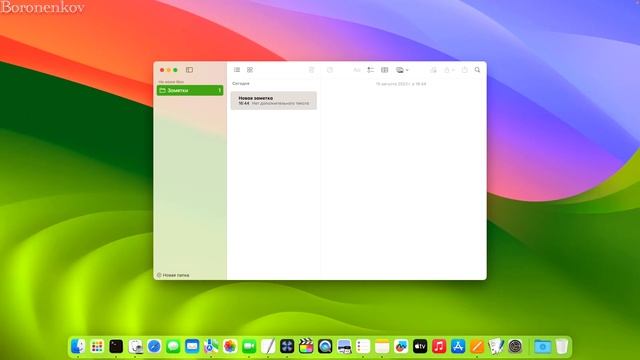Viewport: 640px width, 360px height.
Task: Open Reminders from the Dock
Action: (363, 346)
